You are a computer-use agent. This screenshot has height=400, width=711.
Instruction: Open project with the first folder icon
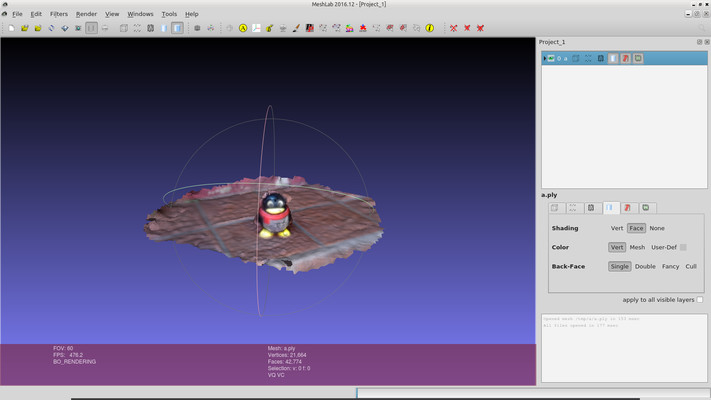(24, 28)
